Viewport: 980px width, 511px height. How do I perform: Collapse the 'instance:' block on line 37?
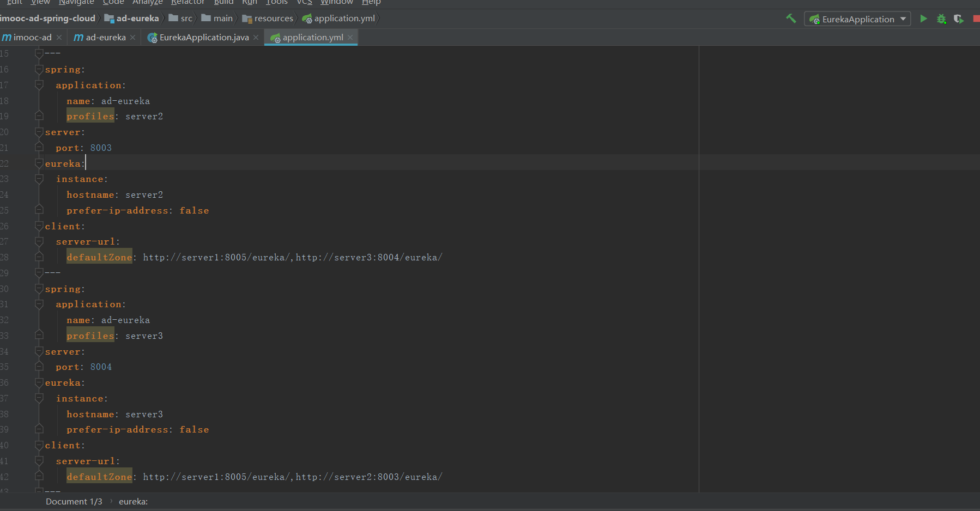pyautogui.click(x=39, y=399)
